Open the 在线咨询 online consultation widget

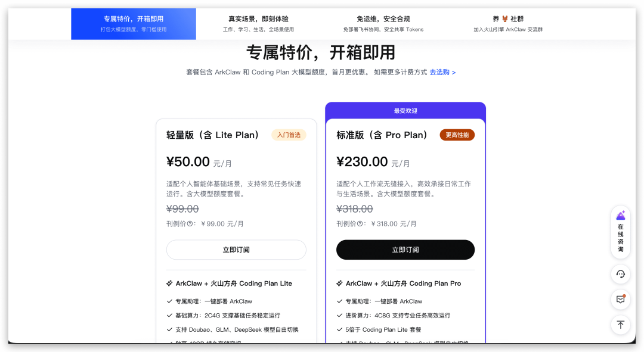pyautogui.click(x=621, y=231)
